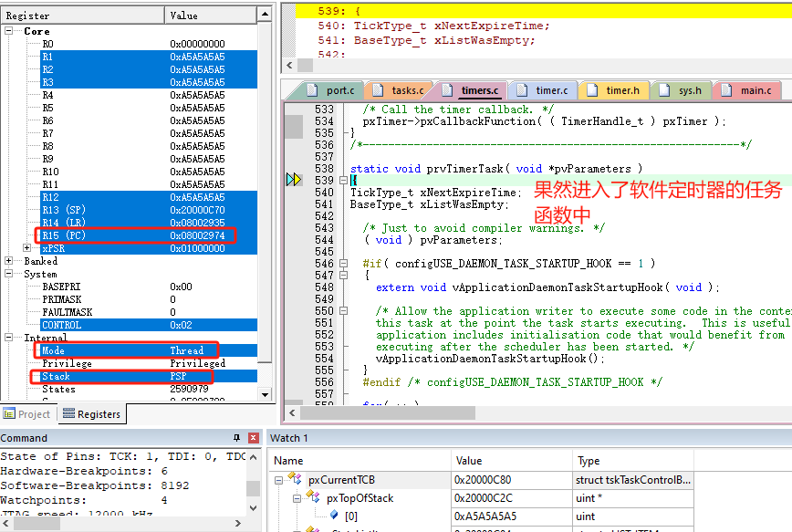This screenshot has width=792, height=532.
Task: Select the R15 (PC) register row
Action: pos(149,235)
